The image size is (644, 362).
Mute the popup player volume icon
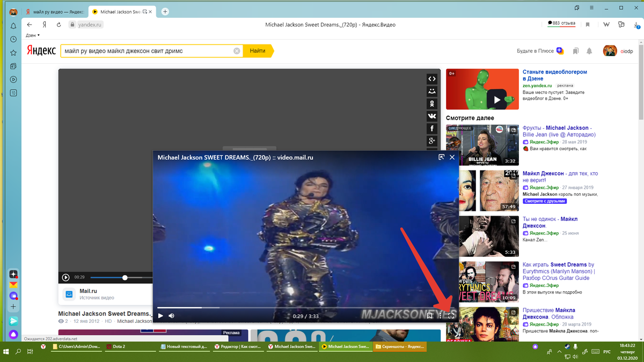(172, 316)
